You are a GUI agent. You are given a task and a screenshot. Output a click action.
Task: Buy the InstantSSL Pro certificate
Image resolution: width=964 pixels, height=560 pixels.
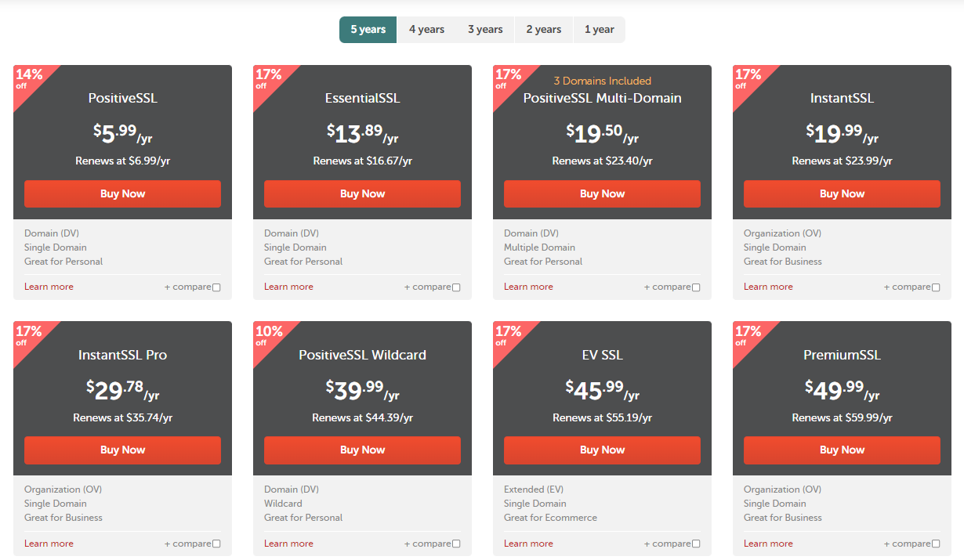[122, 450]
